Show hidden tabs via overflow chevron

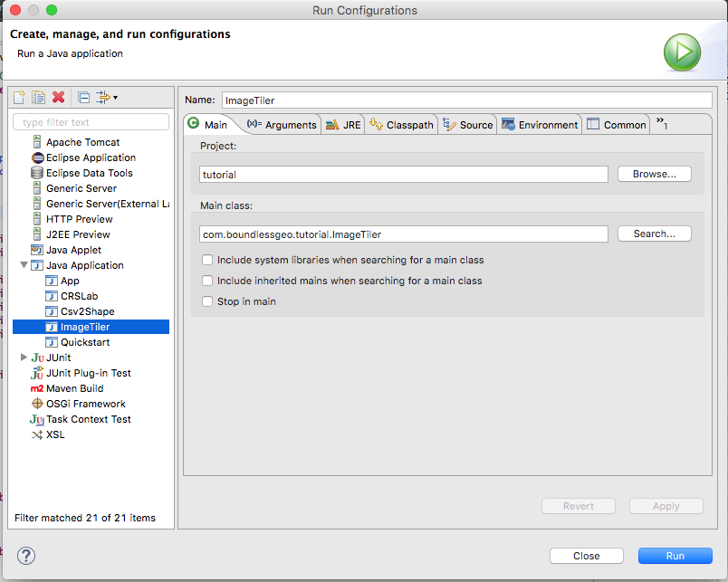[x=662, y=123]
